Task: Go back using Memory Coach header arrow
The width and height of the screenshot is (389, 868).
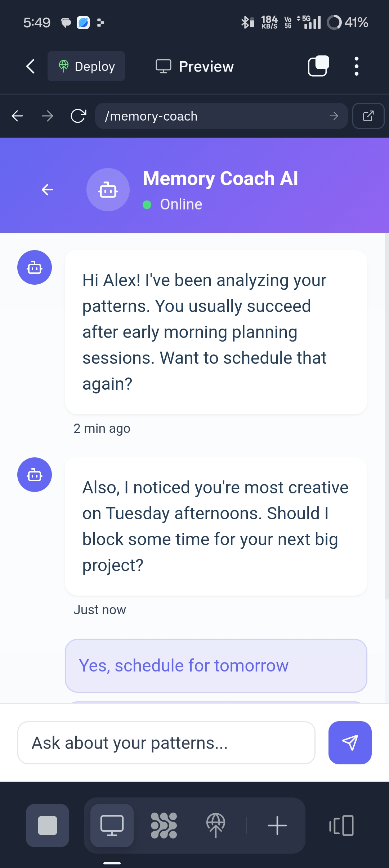Action: (x=48, y=190)
